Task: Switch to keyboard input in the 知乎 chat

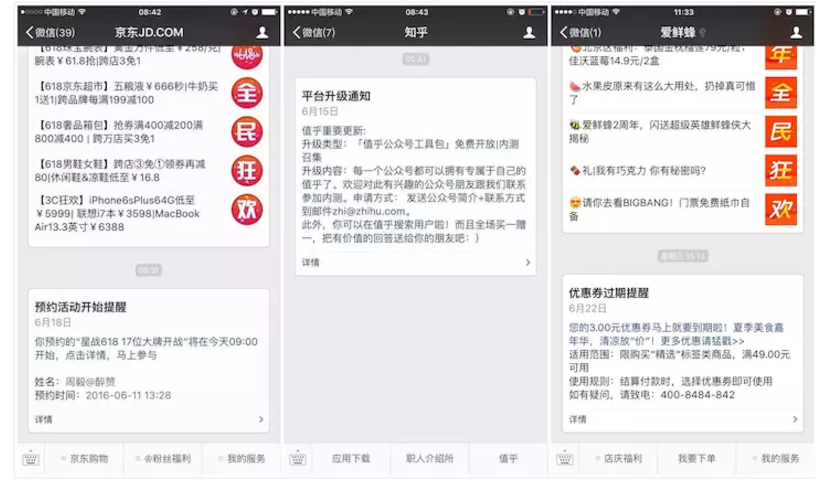Action: (x=298, y=459)
